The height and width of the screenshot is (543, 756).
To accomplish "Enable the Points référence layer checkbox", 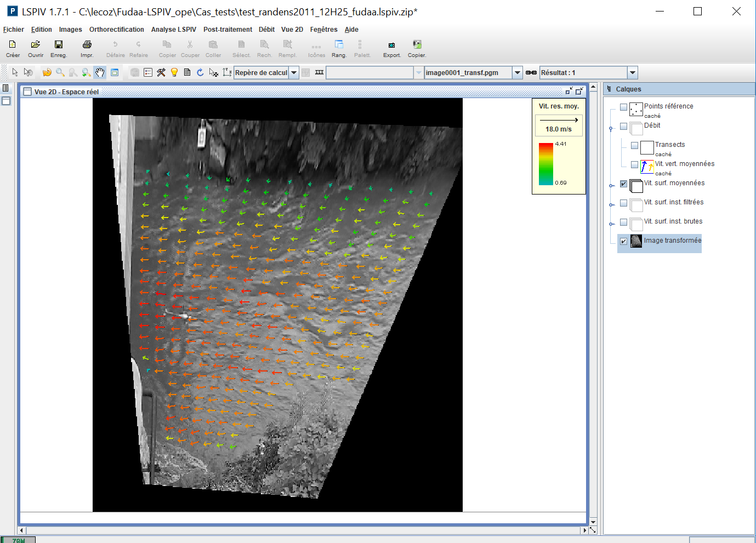I will click(x=623, y=107).
